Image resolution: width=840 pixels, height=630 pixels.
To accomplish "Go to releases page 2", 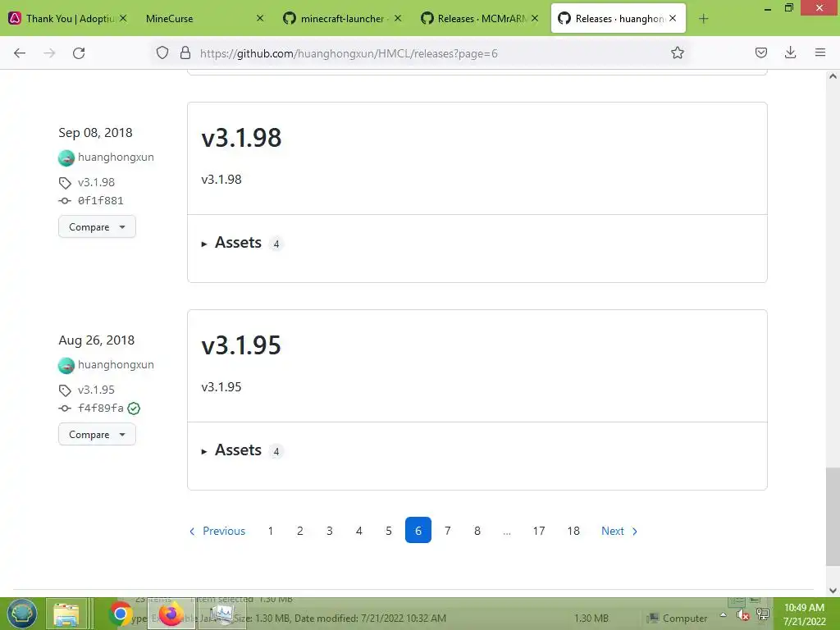I will [300, 531].
